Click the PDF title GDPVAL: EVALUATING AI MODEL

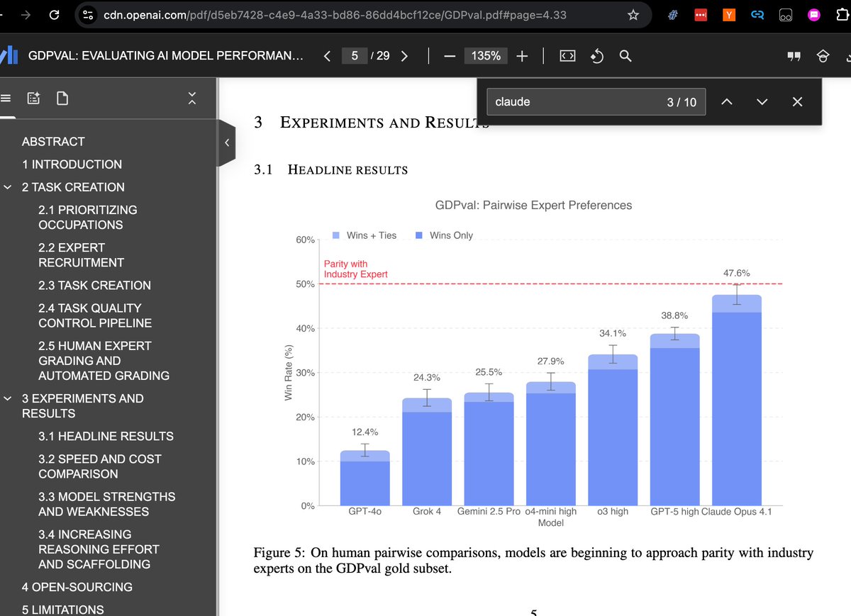pos(166,56)
